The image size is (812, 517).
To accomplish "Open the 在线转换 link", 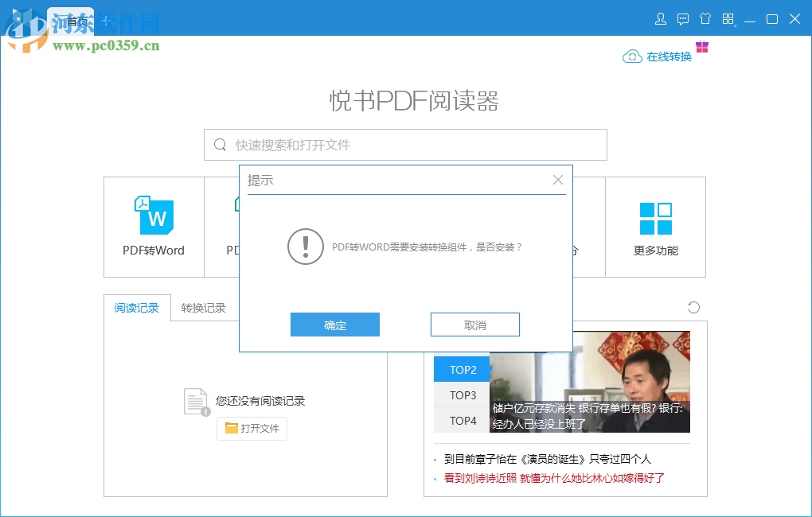I will [x=669, y=56].
